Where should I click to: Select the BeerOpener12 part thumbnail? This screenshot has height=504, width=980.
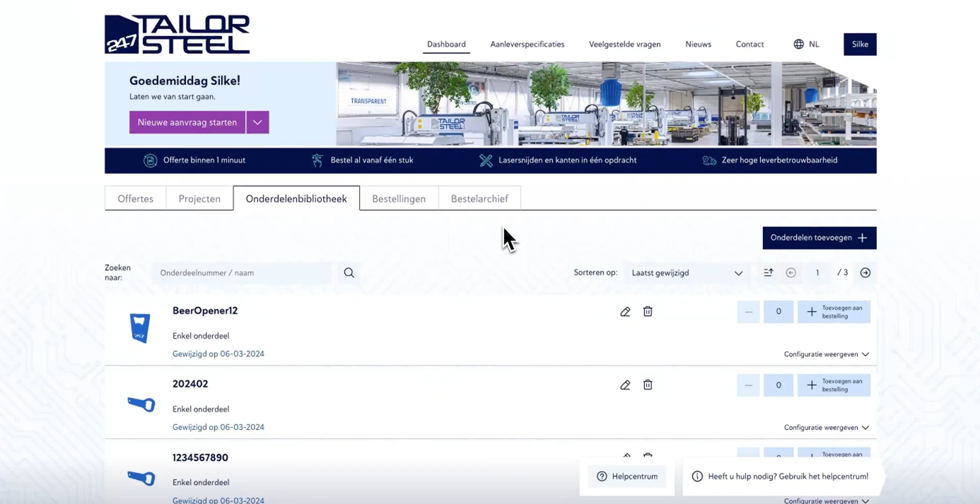[x=140, y=329]
